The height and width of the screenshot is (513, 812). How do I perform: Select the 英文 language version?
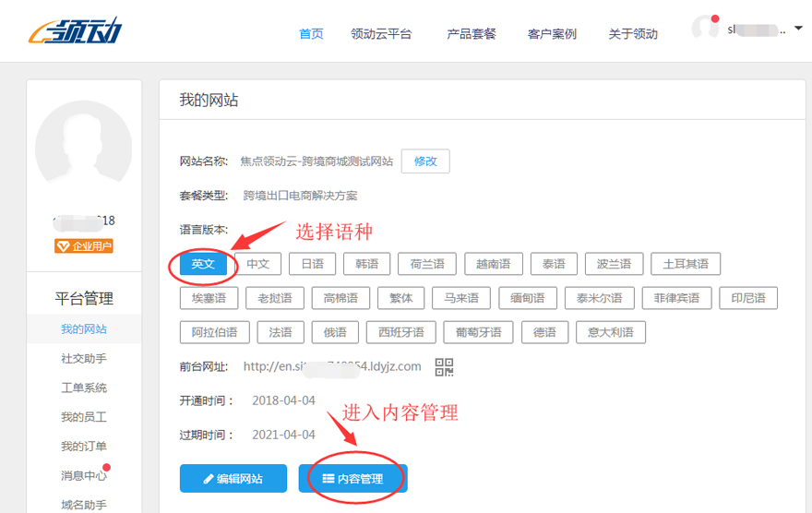tap(203, 264)
